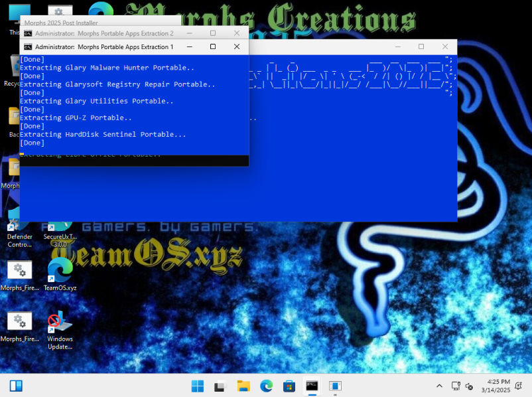Screen dimensions: 532x397
Task: Close the Extraction 2 console window
Action: 237,33
